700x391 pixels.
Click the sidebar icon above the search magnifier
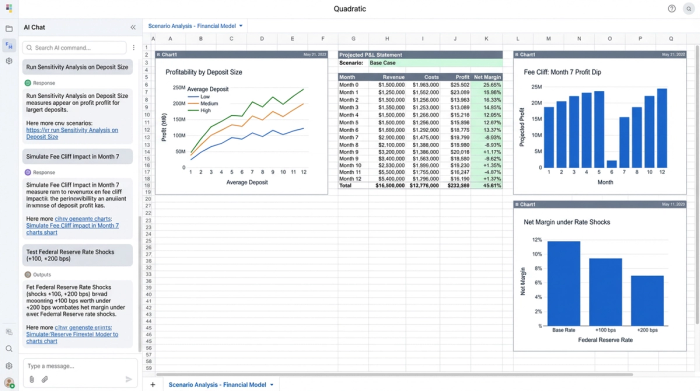coord(9,332)
